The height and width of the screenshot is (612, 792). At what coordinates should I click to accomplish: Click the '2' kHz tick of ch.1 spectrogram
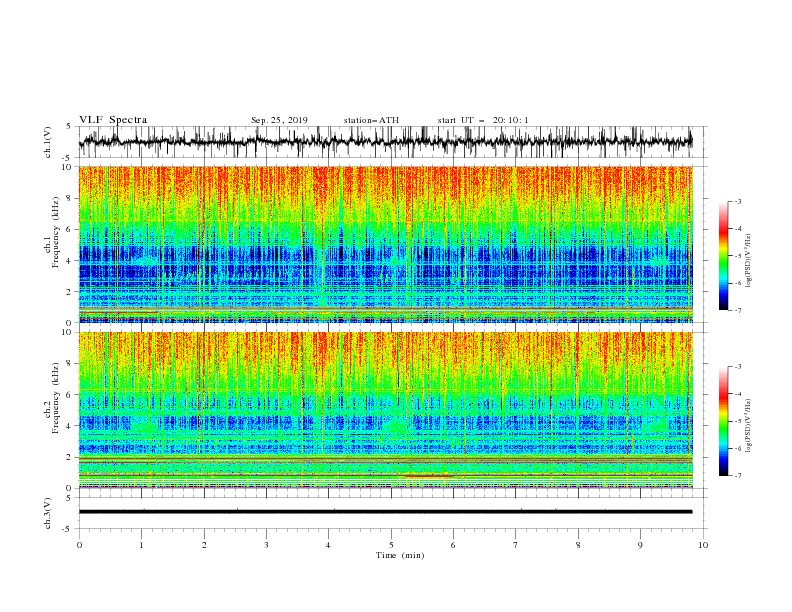point(70,291)
